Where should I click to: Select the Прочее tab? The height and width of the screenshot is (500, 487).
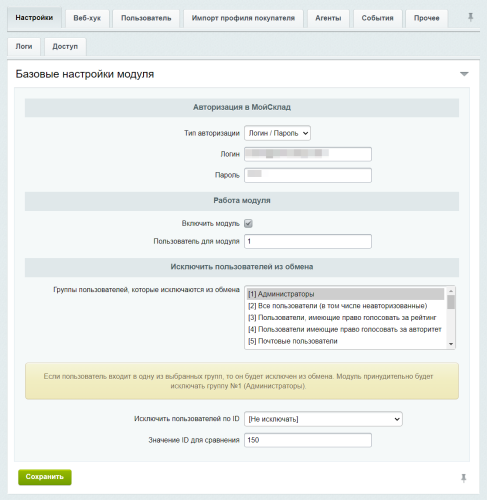coord(426,18)
